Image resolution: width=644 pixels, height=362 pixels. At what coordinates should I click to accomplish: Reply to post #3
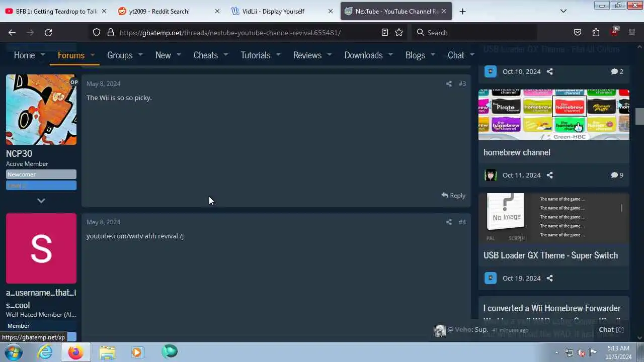point(453,196)
